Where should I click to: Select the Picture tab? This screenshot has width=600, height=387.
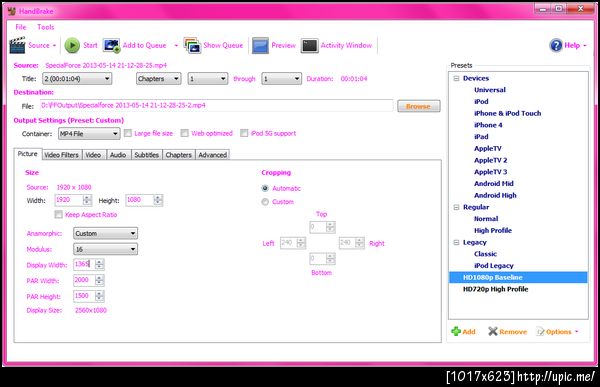click(x=28, y=153)
